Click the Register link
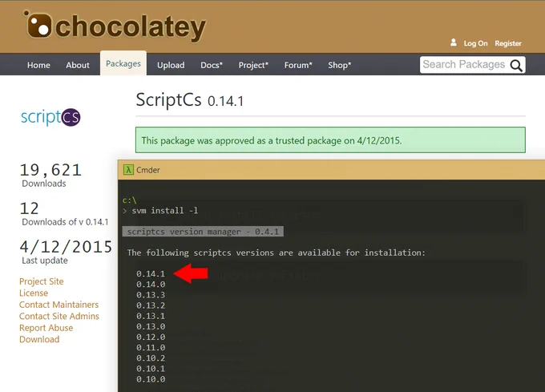This screenshot has width=545, height=392. coord(508,43)
